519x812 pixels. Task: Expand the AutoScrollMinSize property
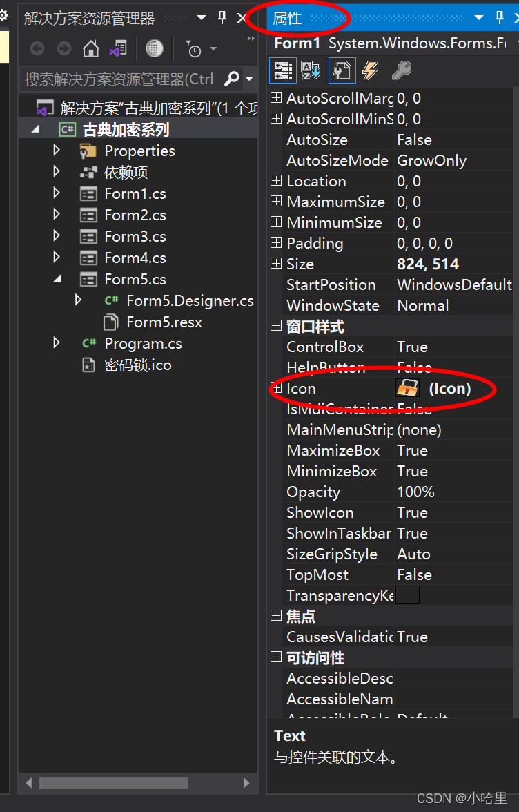276,118
